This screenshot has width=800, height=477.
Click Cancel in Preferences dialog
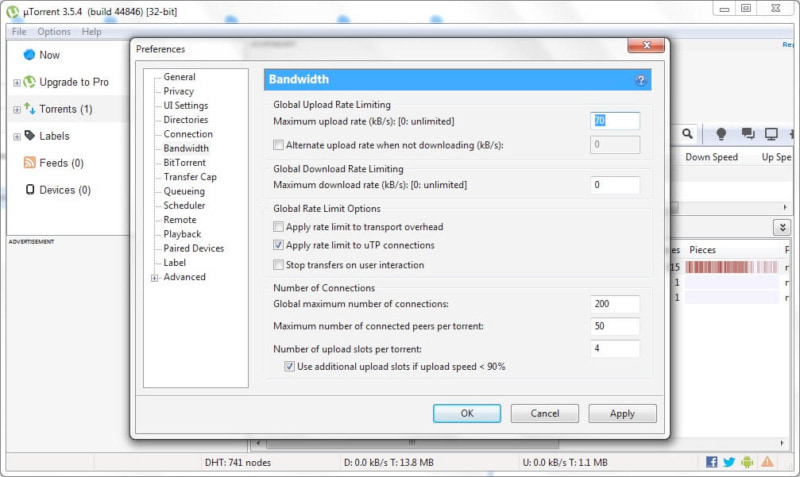tap(544, 413)
